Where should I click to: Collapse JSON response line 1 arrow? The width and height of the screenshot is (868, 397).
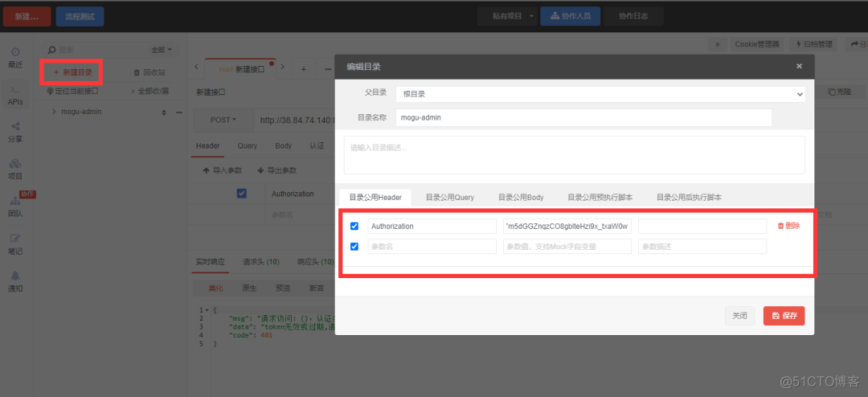[207, 310]
